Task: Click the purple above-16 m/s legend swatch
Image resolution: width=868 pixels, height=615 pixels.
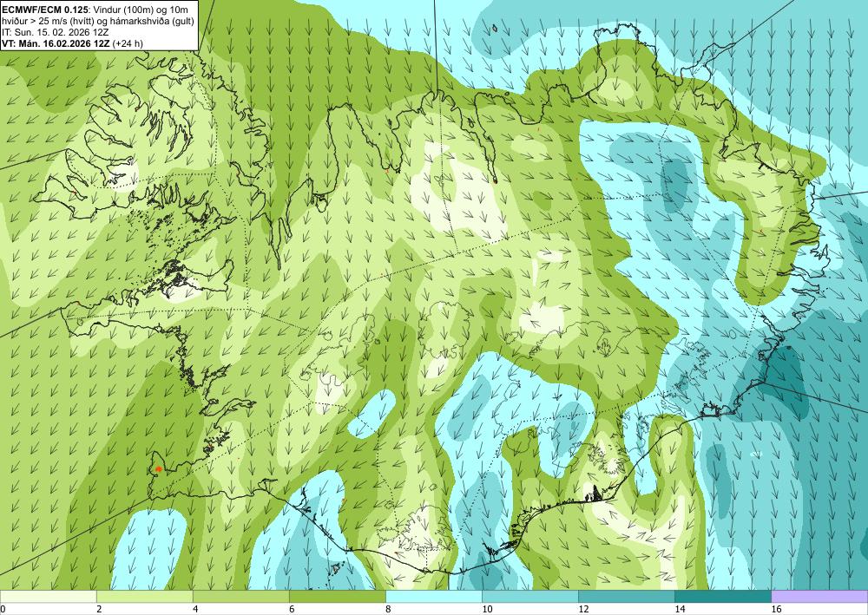Action: [x=819, y=596]
